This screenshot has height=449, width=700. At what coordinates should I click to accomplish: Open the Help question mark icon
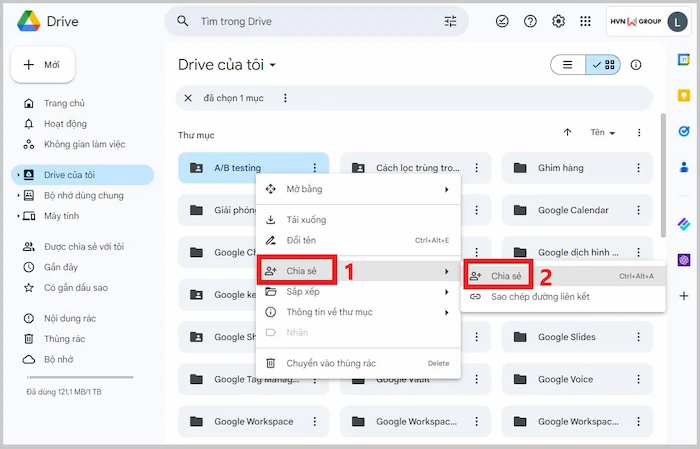[530, 21]
